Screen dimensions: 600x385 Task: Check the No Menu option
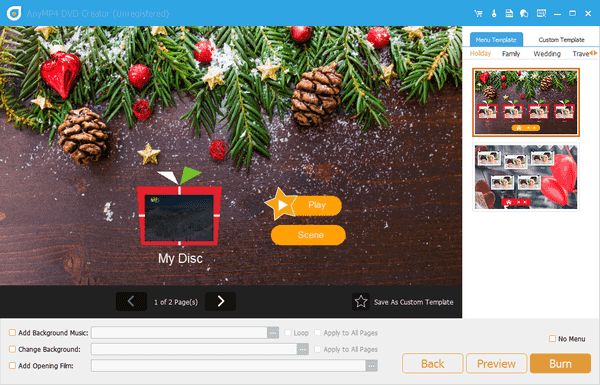pos(552,339)
